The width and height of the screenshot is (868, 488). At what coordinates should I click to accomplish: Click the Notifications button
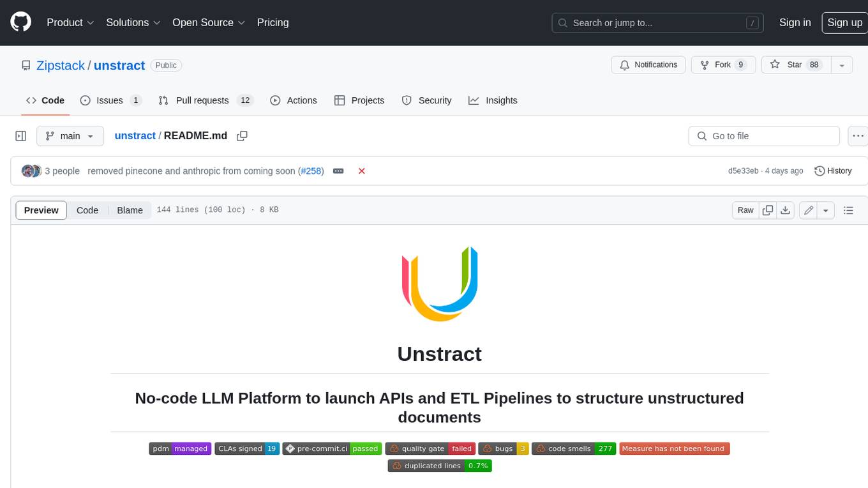click(x=648, y=65)
